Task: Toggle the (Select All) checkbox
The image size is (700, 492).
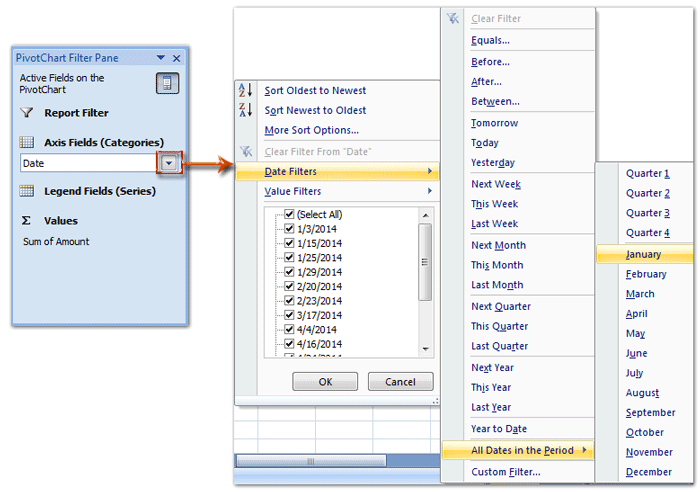Action: coord(289,215)
